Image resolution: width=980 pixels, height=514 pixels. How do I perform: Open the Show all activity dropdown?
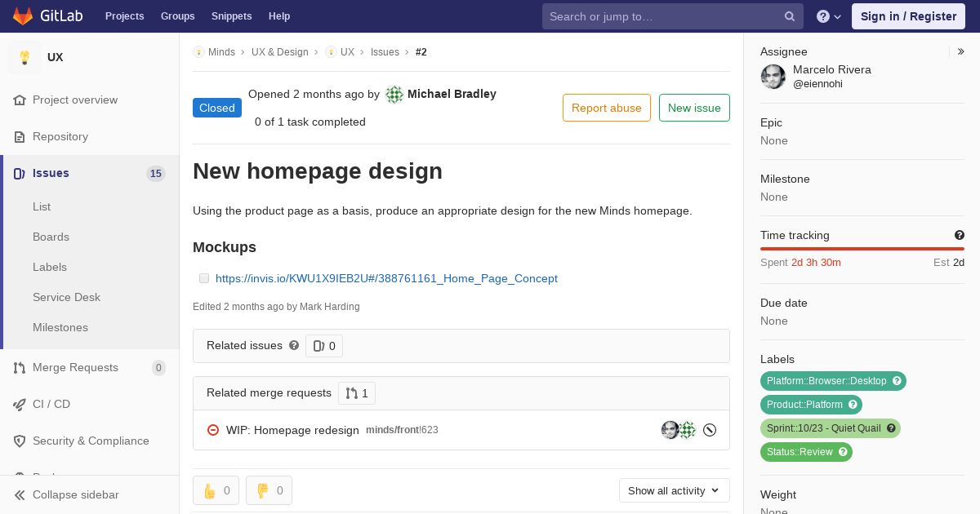pyautogui.click(x=675, y=490)
